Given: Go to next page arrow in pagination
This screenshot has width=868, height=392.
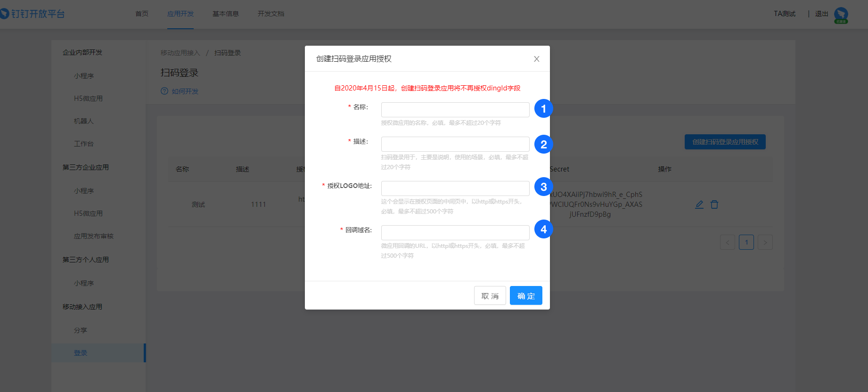Looking at the screenshot, I should [765, 243].
